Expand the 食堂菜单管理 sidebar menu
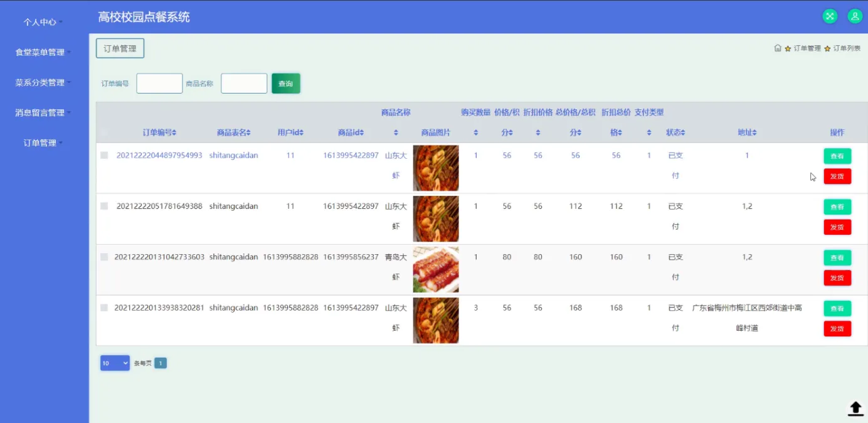868x423 pixels. coord(43,52)
